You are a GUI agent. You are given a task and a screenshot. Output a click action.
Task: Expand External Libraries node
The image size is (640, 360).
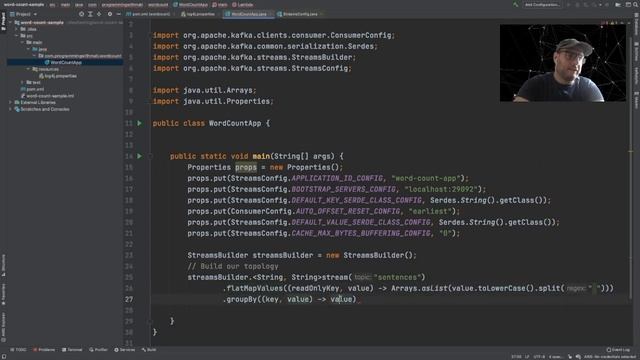pyautogui.click(x=11, y=102)
